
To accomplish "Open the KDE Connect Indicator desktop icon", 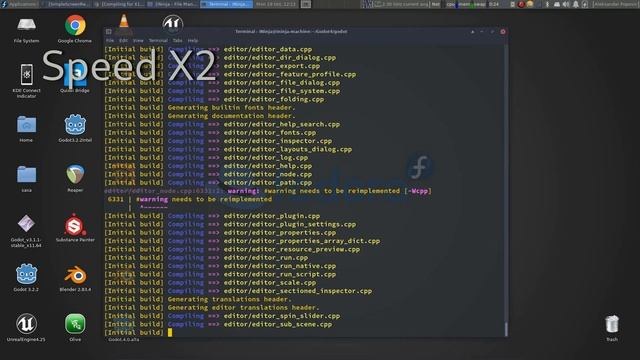I will pyautogui.click(x=27, y=75).
